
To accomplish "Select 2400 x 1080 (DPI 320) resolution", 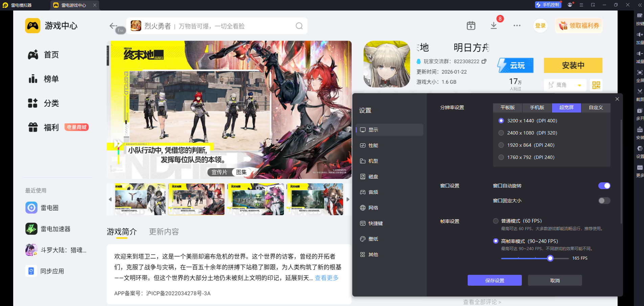I will click(501, 133).
